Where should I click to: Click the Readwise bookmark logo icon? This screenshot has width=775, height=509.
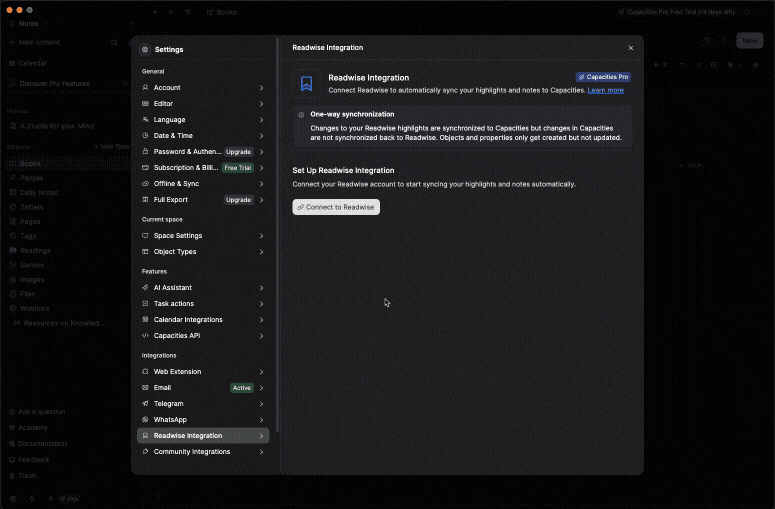306,84
